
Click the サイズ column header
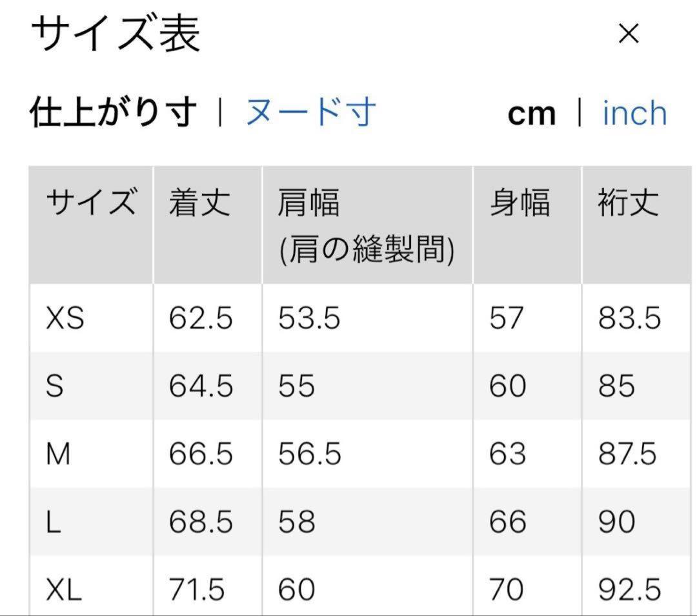[x=92, y=203]
